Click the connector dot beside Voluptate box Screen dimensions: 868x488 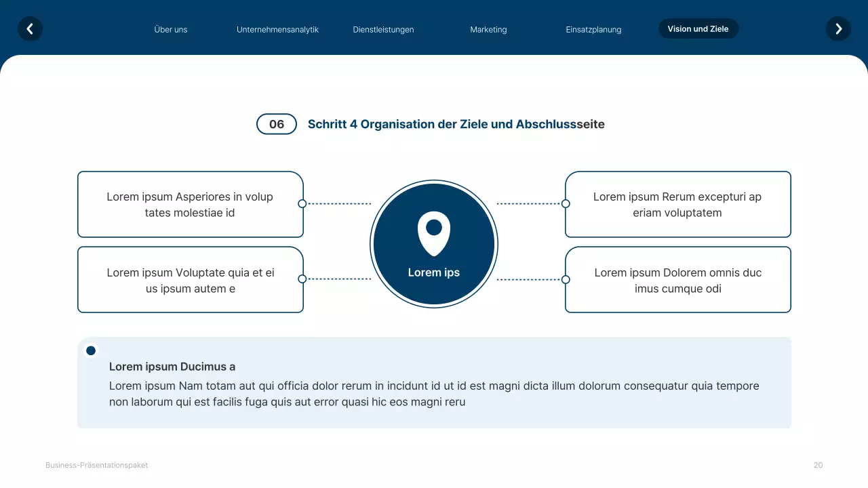(303, 279)
